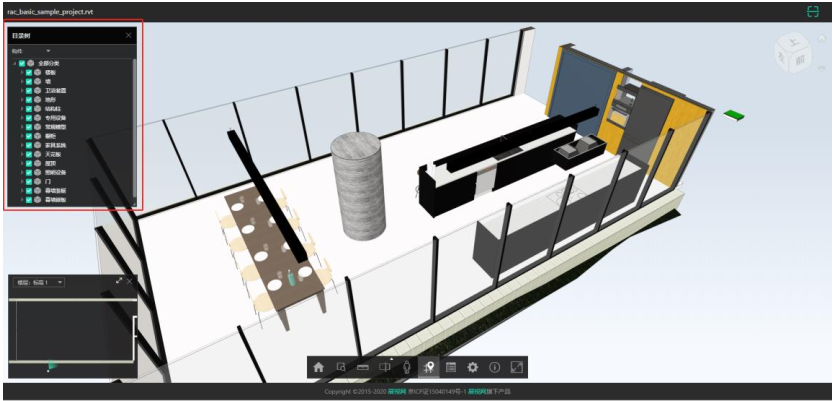
Task: Expand the minimap using its diagonal arrow
Action: pos(120,281)
